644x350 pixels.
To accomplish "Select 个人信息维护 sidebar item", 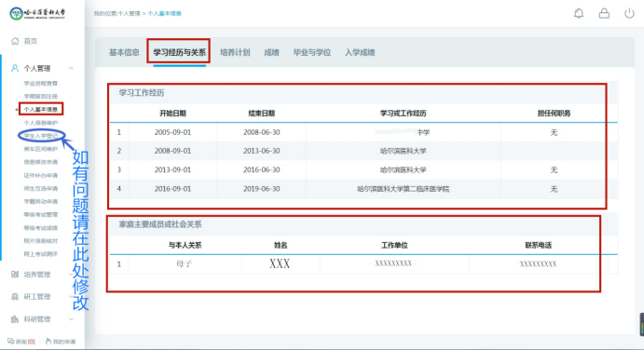I will [41, 123].
